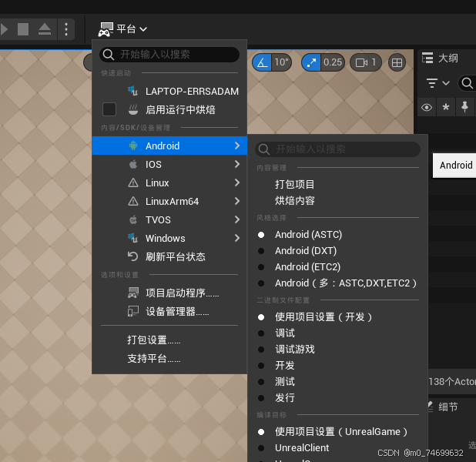Click the viewport layout grid icon
Image resolution: width=476 pixels, height=462 pixels.
point(397,62)
